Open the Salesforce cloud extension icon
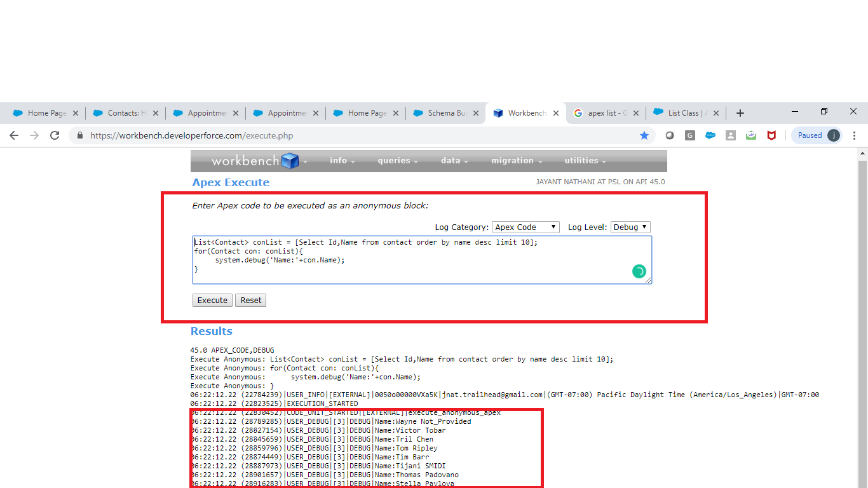The image size is (868, 488). pyautogui.click(x=710, y=135)
